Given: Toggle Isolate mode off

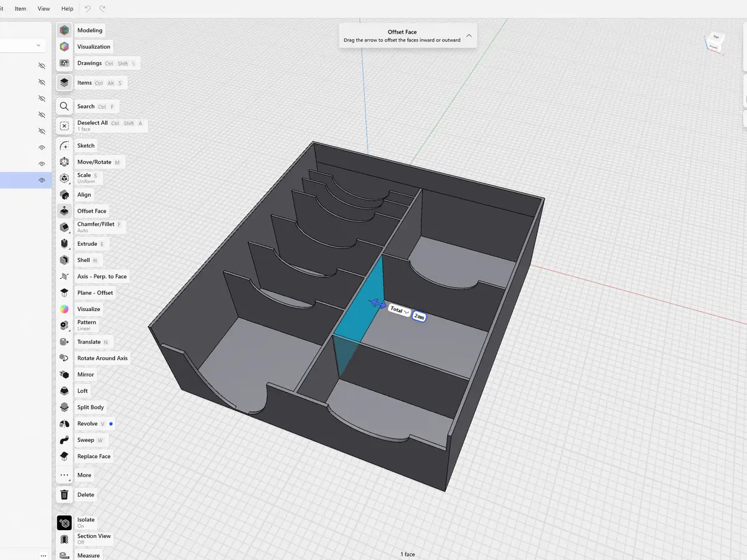Looking at the screenshot, I should pyautogui.click(x=64, y=523).
